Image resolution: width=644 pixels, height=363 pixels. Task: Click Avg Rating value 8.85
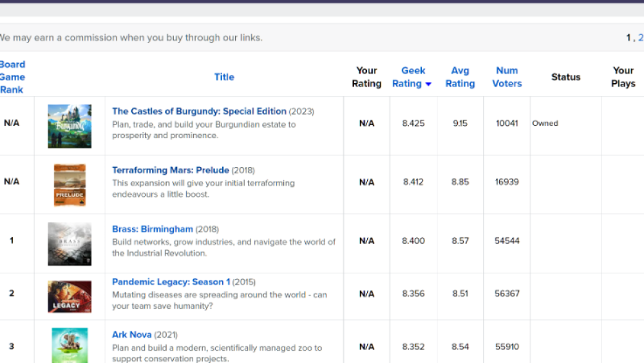tap(460, 182)
